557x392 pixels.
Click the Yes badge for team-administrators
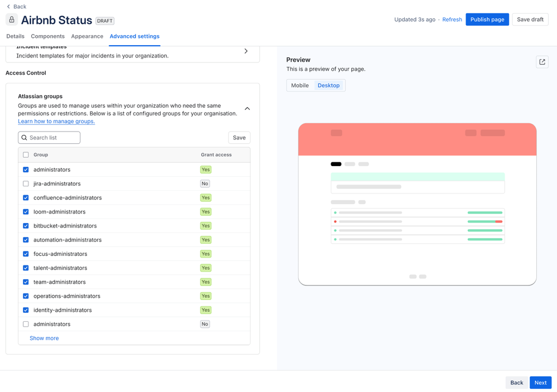pos(206,282)
